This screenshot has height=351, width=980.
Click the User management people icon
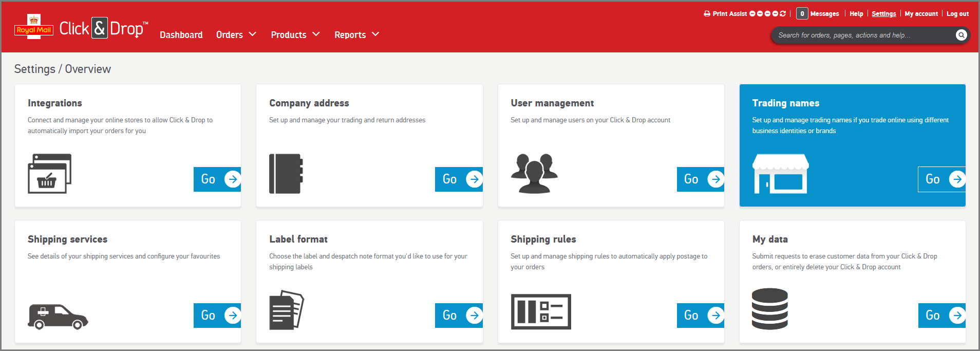coord(534,173)
